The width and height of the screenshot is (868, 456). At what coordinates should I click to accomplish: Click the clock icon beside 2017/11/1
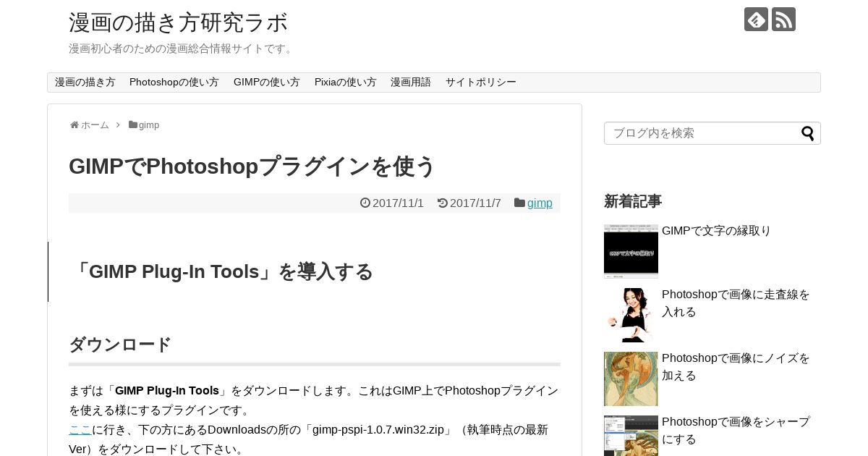[365, 203]
